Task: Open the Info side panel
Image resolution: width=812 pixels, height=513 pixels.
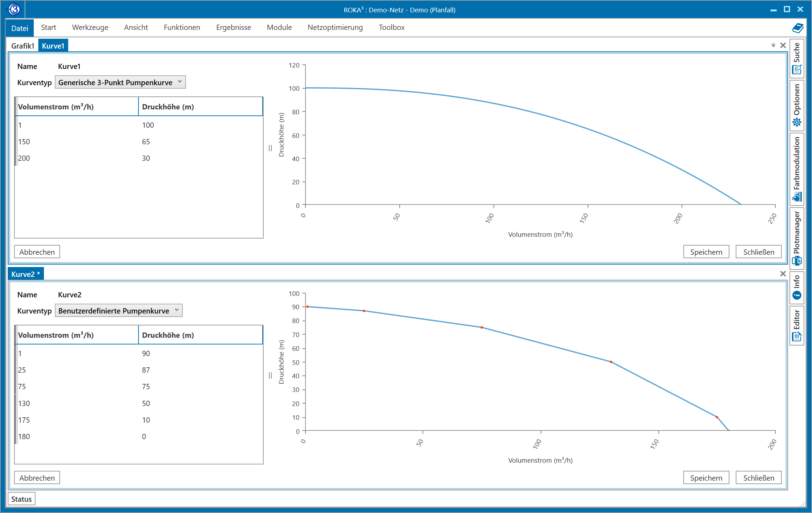Action: [797, 287]
